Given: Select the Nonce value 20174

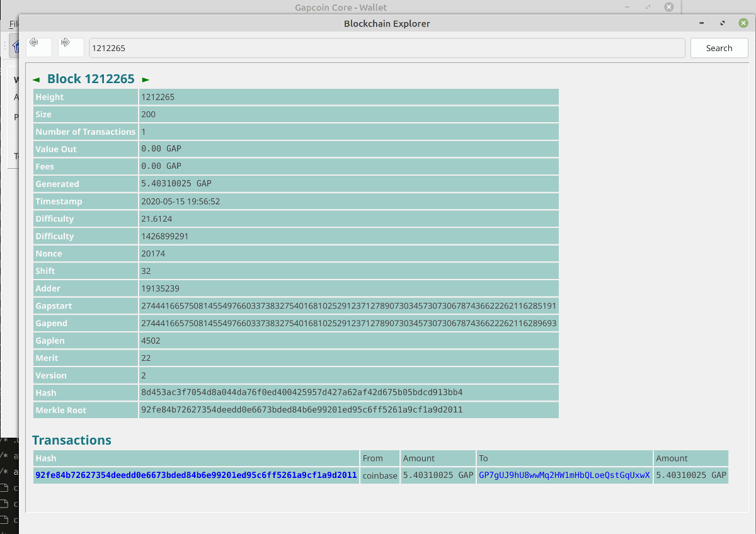Looking at the screenshot, I should [154, 254].
